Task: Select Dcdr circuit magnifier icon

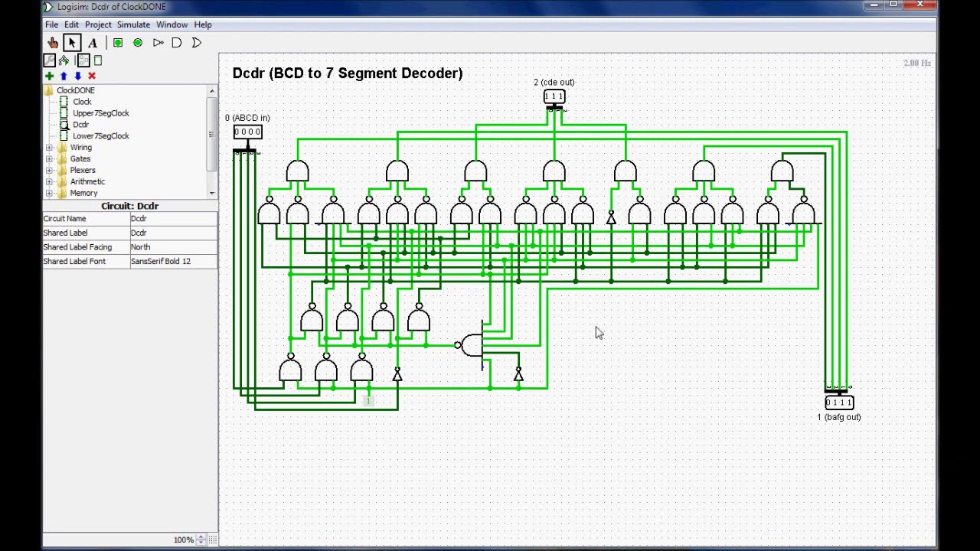Action: point(64,124)
